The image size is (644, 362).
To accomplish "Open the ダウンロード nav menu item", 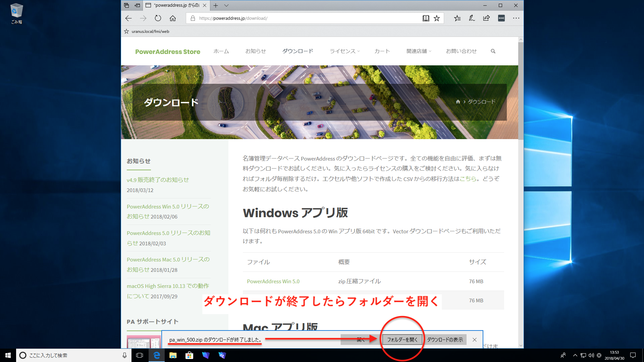I will point(298,51).
